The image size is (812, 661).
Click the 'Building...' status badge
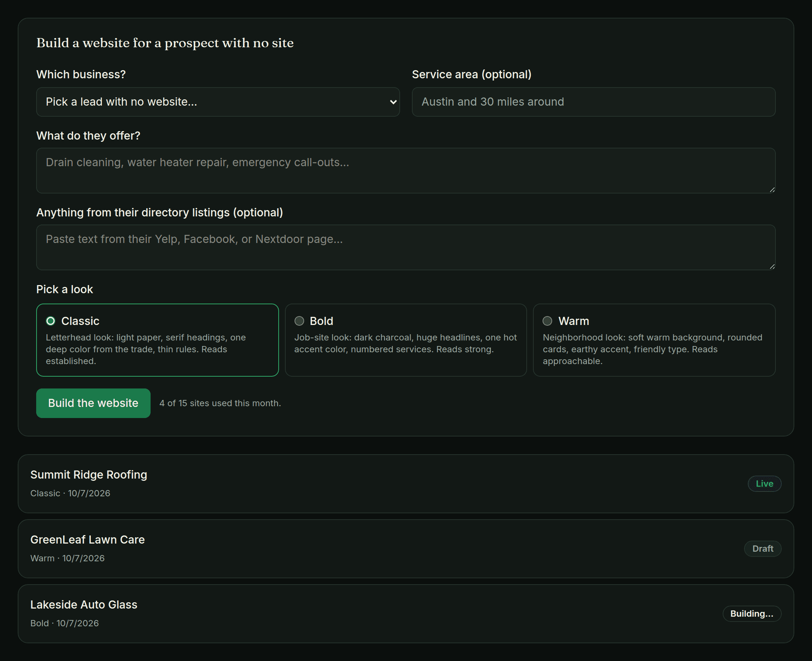751,614
